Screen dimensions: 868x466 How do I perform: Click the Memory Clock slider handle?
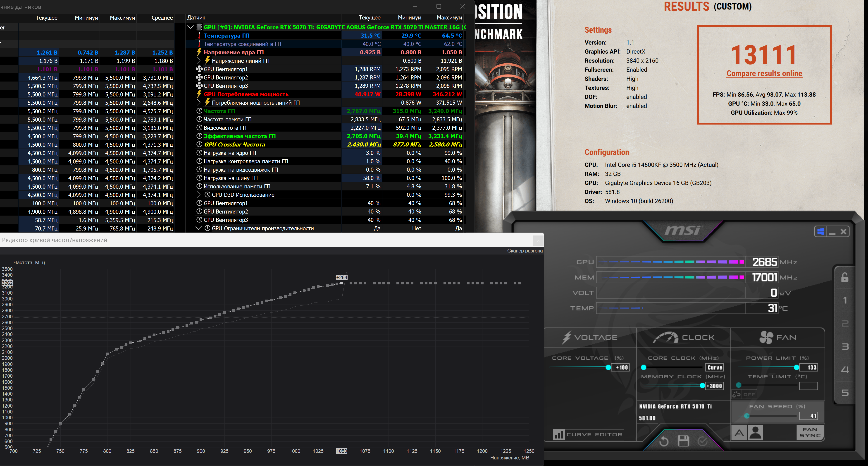702,386
